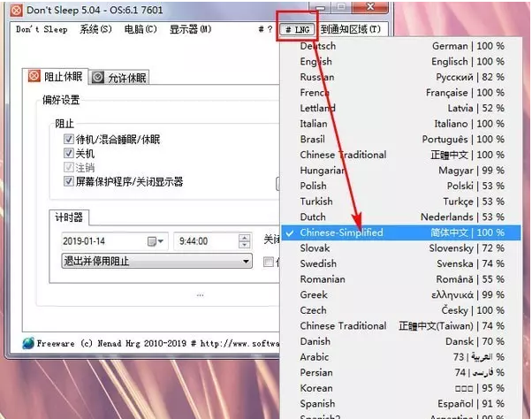Select Swedish Svenska entry
The image size is (532, 419).
coord(401,263)
